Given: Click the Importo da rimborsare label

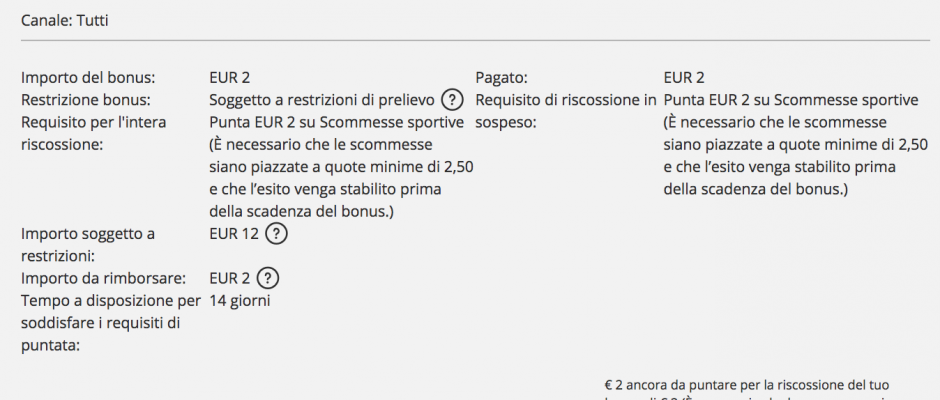Looking at the screenshot, I should tap(104, 279).
